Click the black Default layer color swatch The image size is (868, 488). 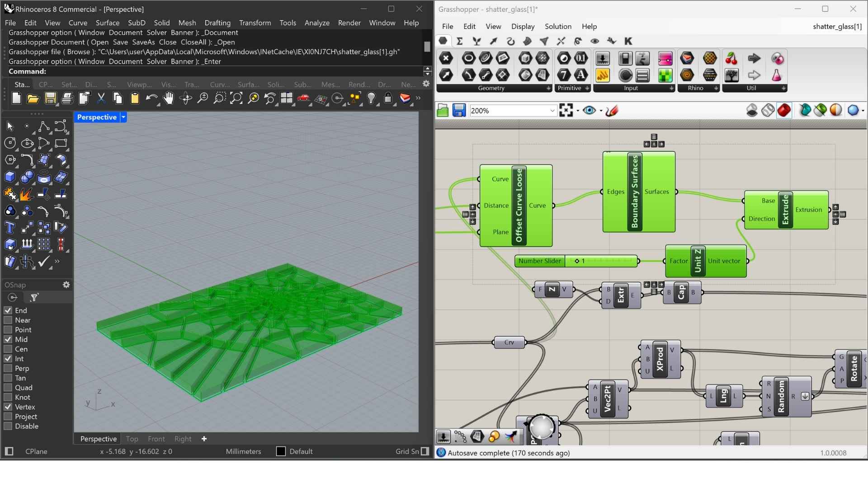click(x=281, y=451)
